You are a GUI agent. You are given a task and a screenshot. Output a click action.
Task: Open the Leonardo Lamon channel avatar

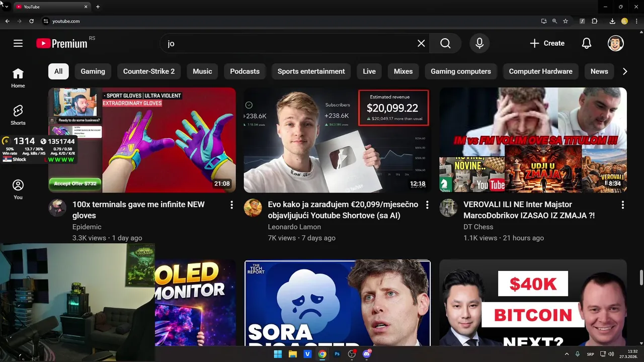click(x=253, y=208)
